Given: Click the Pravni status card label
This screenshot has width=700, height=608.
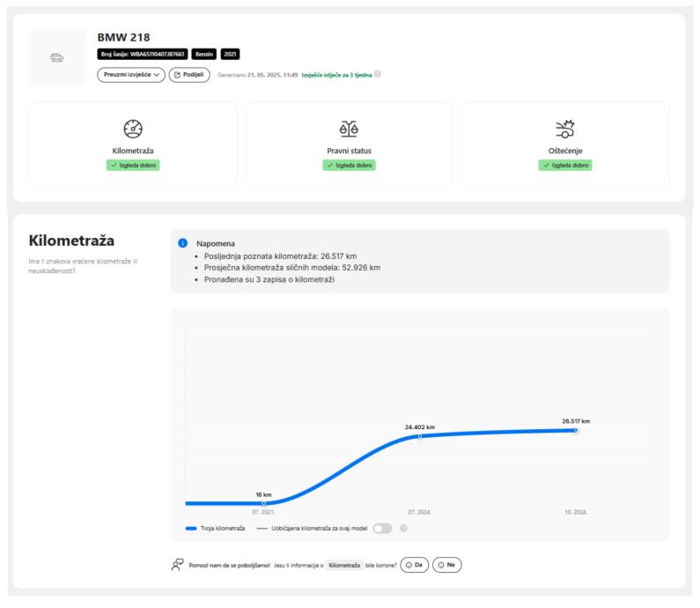Looking at the screenshot, I should point(349,151).
